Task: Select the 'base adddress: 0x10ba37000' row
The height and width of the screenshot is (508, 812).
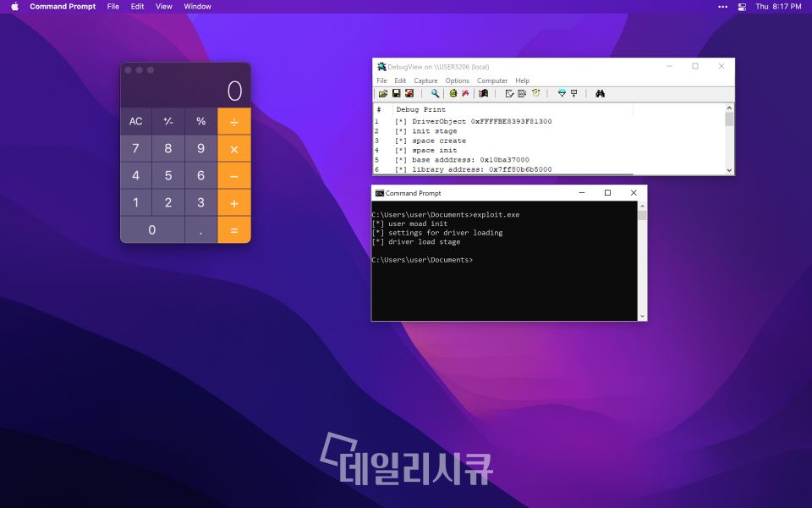Action: pos(462,160)
